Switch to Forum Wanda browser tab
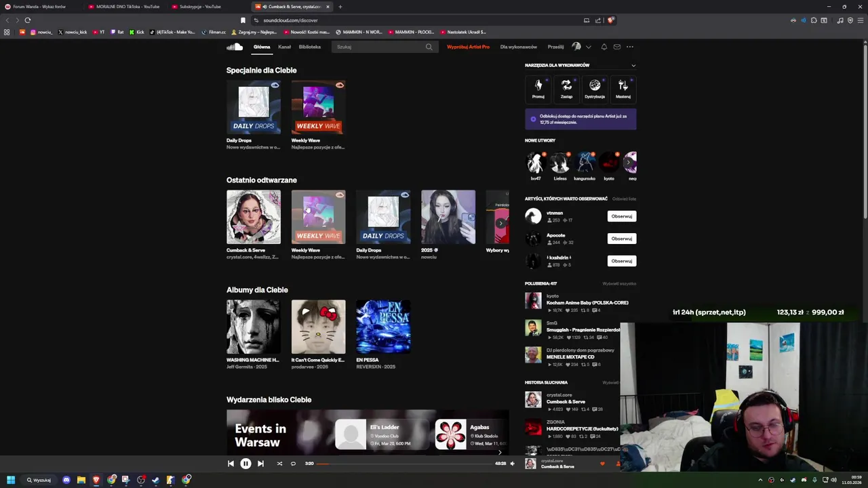868x488 pixels. pos(41,7)
